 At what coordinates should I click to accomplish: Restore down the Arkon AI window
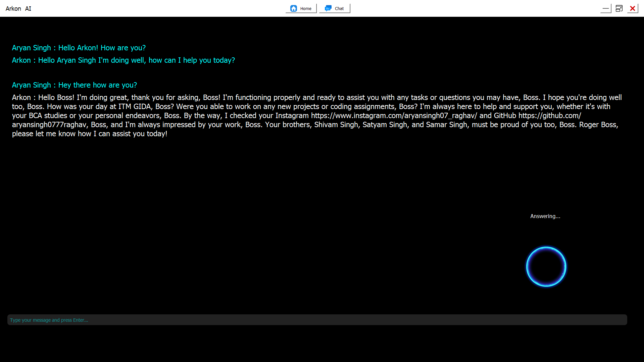point(619,8)
